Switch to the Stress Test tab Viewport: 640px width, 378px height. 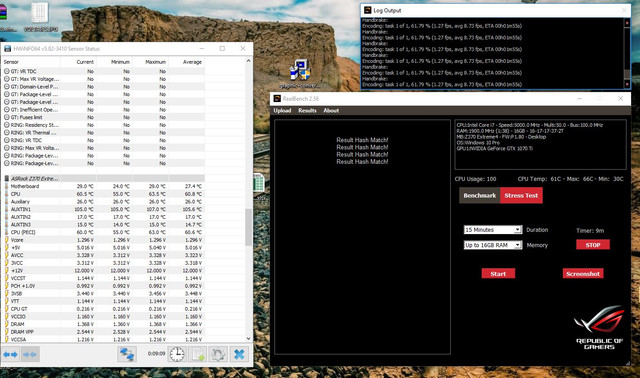521,196
